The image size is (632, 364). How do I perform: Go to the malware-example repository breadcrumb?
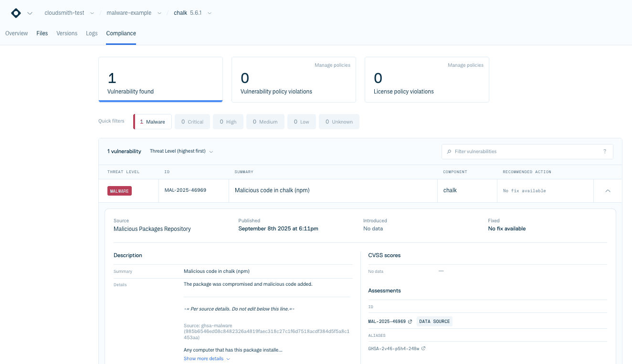[129, 13]
